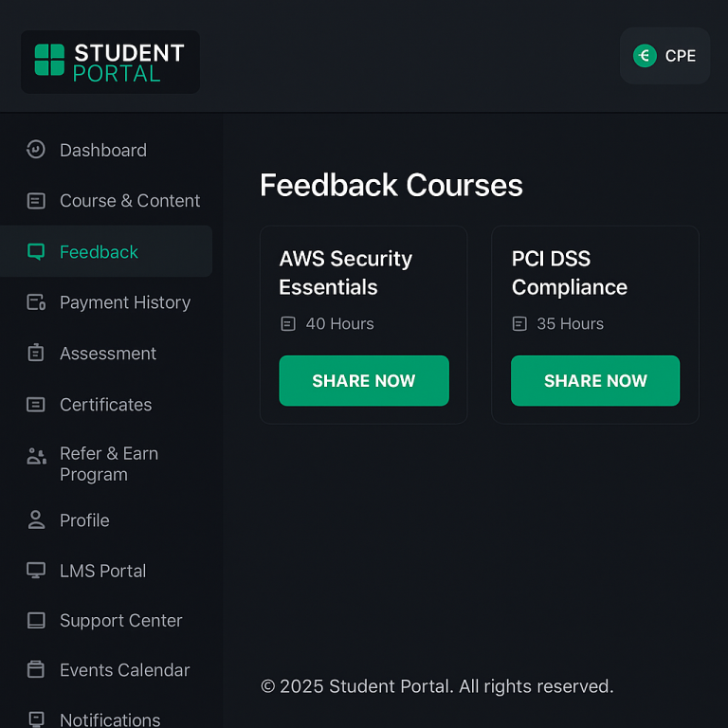Click the Payment History icon
This screenshot has width=728, height=728.
36,303
